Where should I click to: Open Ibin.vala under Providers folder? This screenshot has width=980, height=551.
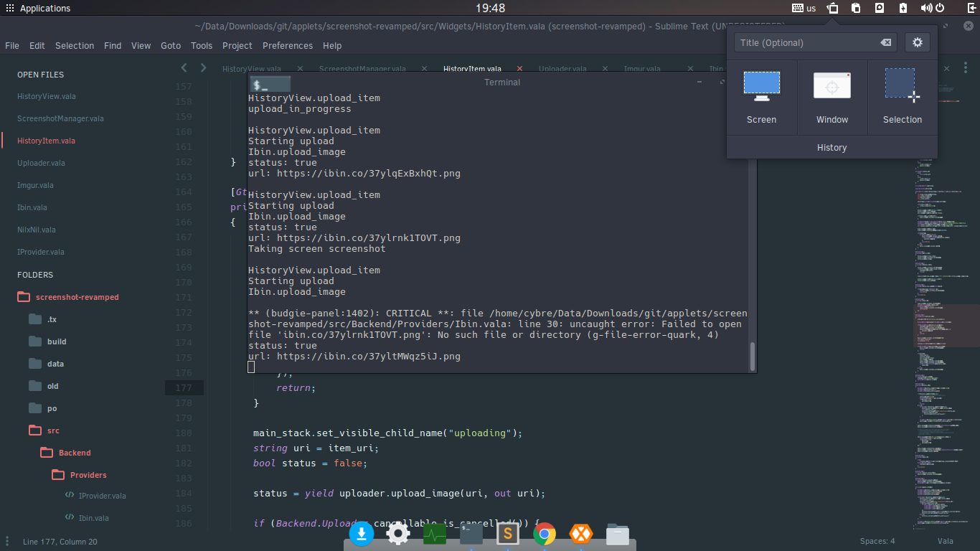pyautogui.click(x=94, y=517)
